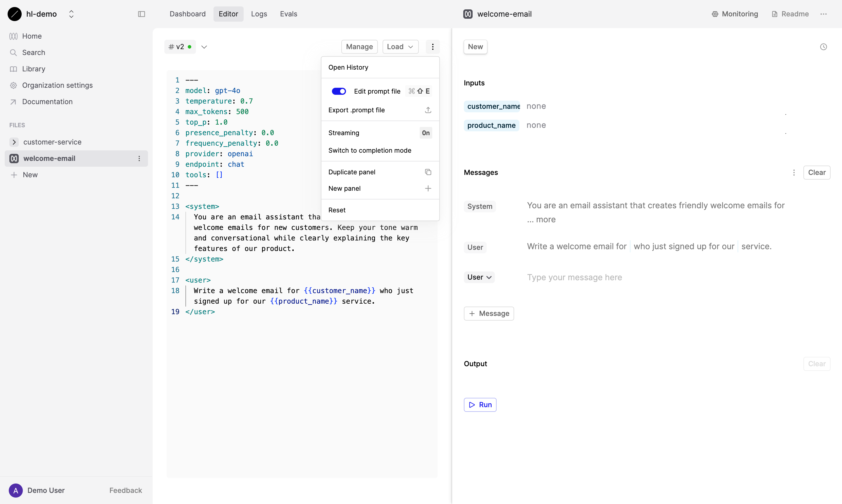842x504 pixels.
Task: Click the {{product_name}} variable in editor
Action: click(x=304, y=301)
